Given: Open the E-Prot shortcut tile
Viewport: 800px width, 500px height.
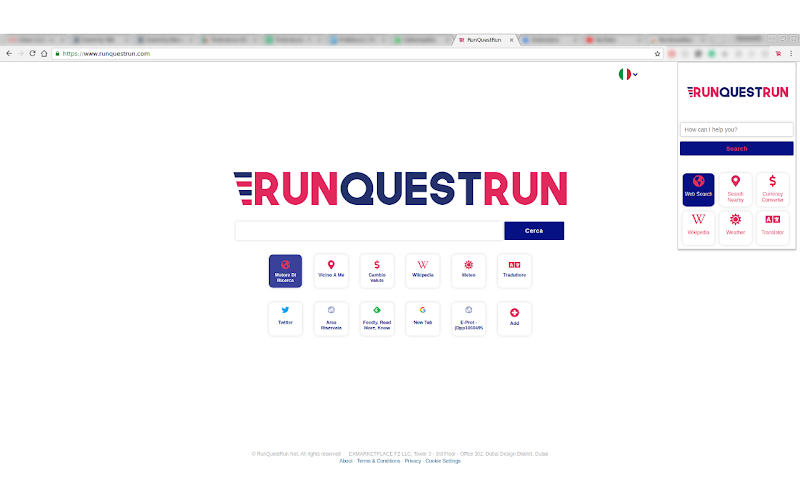Looking at the screenshot, I should pyautogui.click(x=468, y=319).
